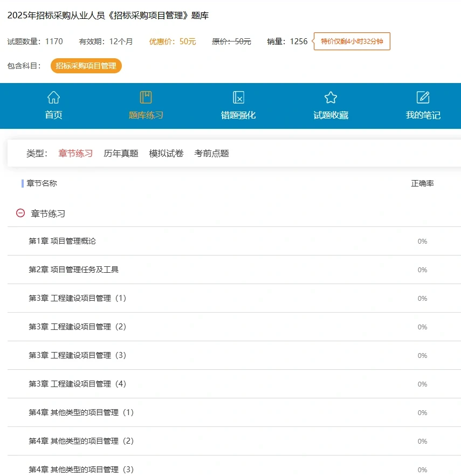Collapse the 章节练习 chapter section

click(x=20, y=213)
